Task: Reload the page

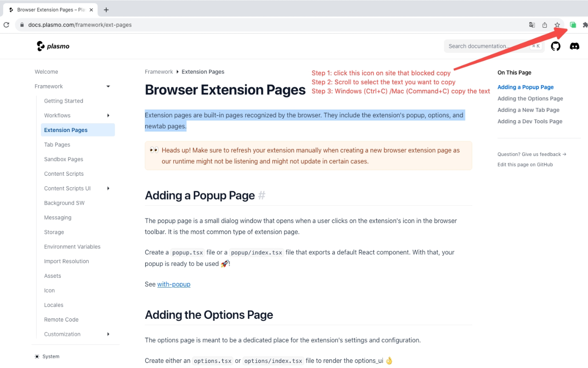Action: point(6,25)
